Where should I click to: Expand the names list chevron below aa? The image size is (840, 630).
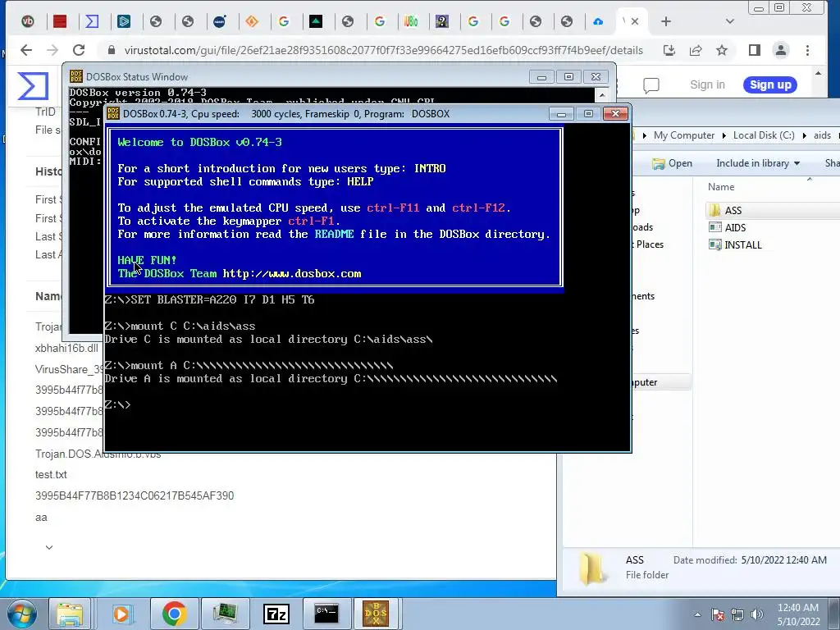(x=49, y=547)
